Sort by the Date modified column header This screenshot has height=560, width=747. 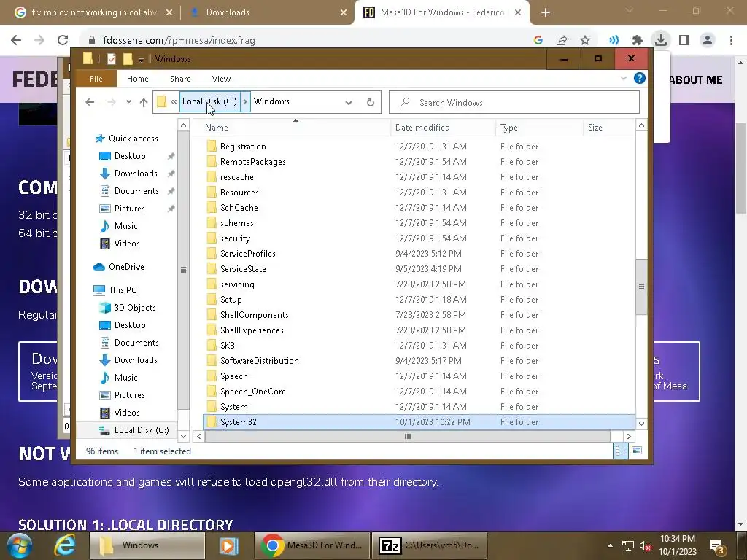point(422,128)
